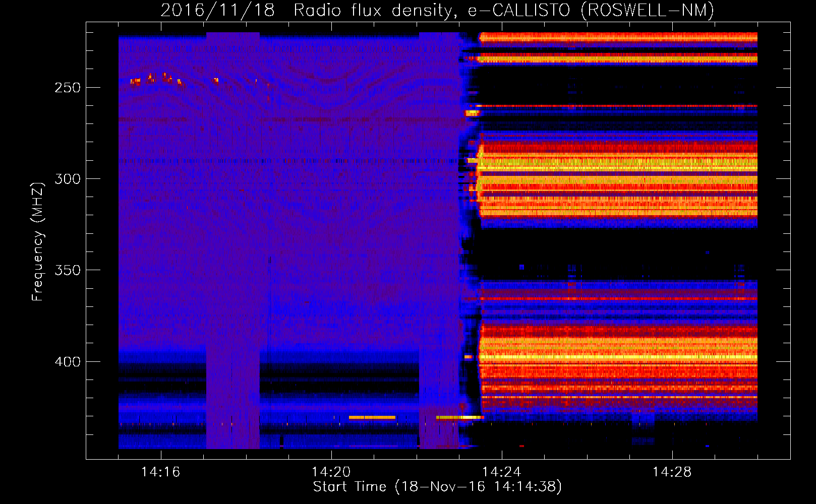Click the 14:16 time tick label
816x504 pixels.
(x=160, y=472)
